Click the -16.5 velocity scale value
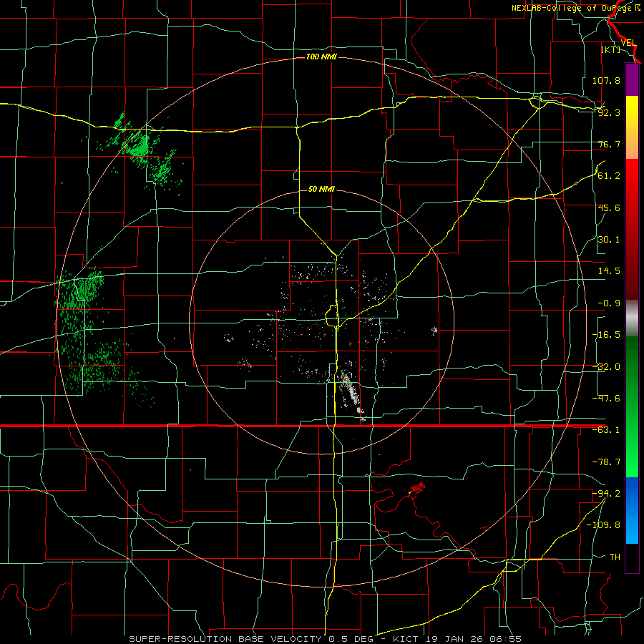The height and width of the screenshot is (644, 644). pos(606,335)
